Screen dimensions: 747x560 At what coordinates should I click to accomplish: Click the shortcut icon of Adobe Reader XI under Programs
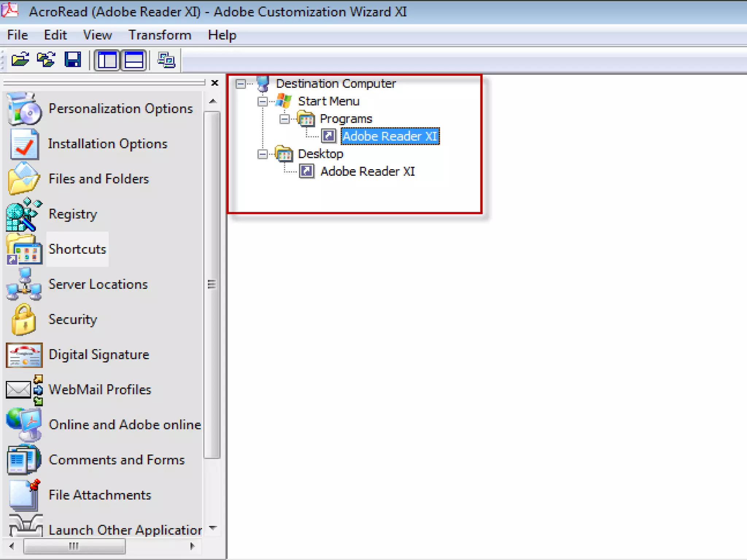[328, 136]
